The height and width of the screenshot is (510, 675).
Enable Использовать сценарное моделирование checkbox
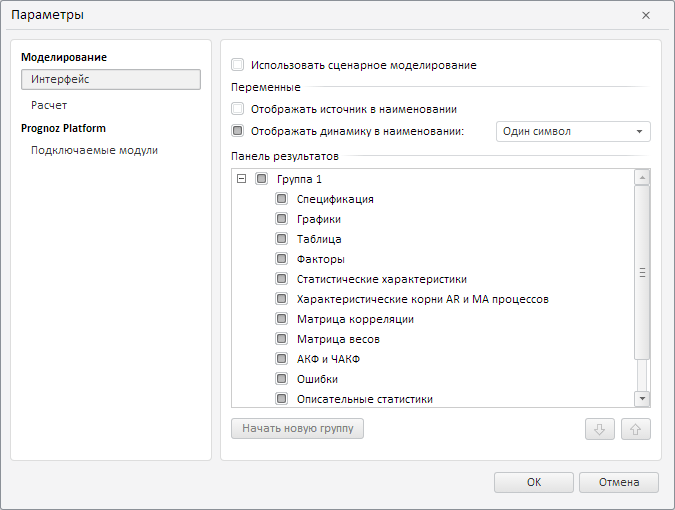(x=238, y=65)
